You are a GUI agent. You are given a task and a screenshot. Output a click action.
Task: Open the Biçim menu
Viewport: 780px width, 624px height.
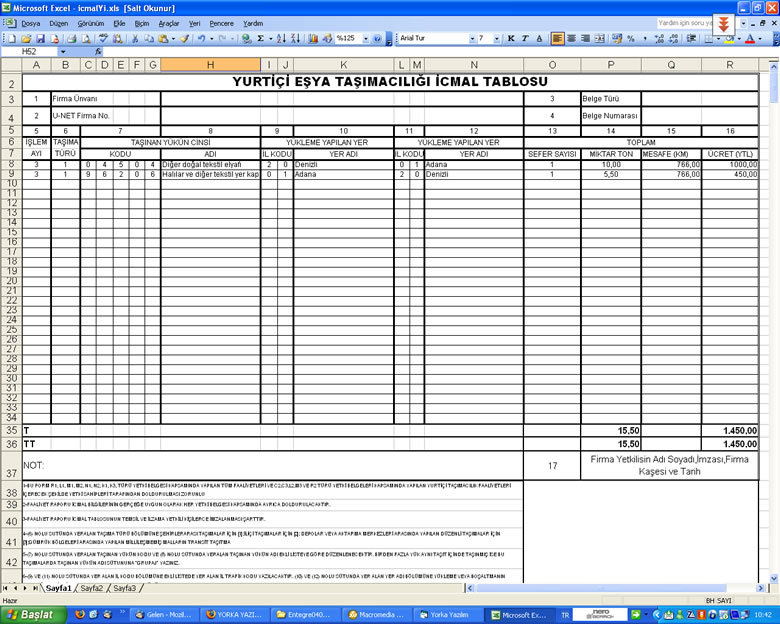pos(142,23)
